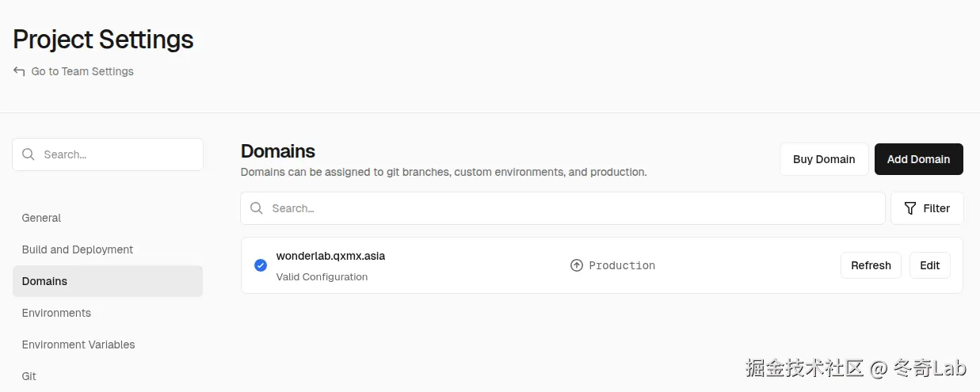Refresh the wonderlab.qxmx.asia domain
This screenshot has height=392, width=980.
click(x=871, y=265)
